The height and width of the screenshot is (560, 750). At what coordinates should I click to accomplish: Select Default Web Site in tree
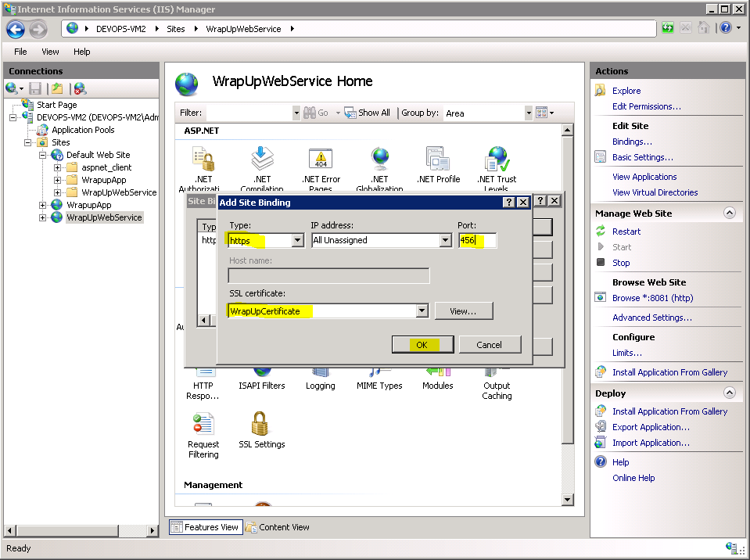tap(98, 155)
